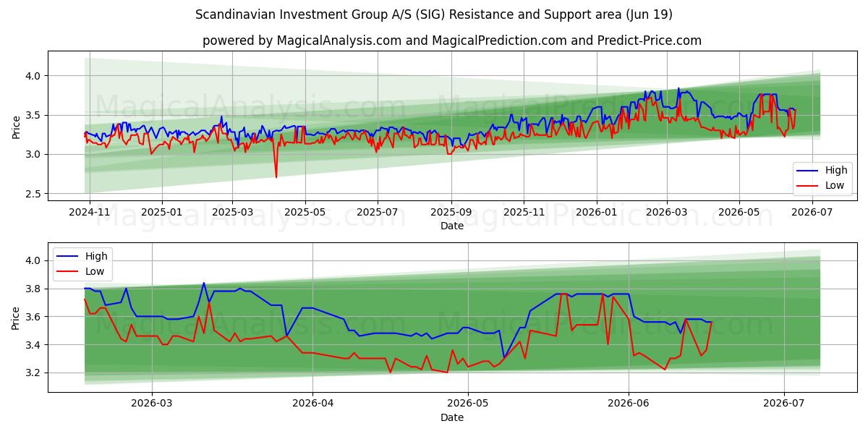Screen dimensions: 868x434
Task: Click the '2025-11' x-axis tick label
Action: (524, 212)
